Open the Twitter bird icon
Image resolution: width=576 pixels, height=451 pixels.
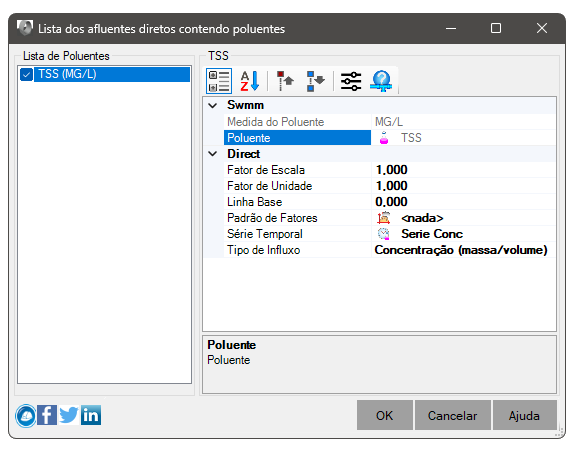pyautogui.click(x=69, y=415)
